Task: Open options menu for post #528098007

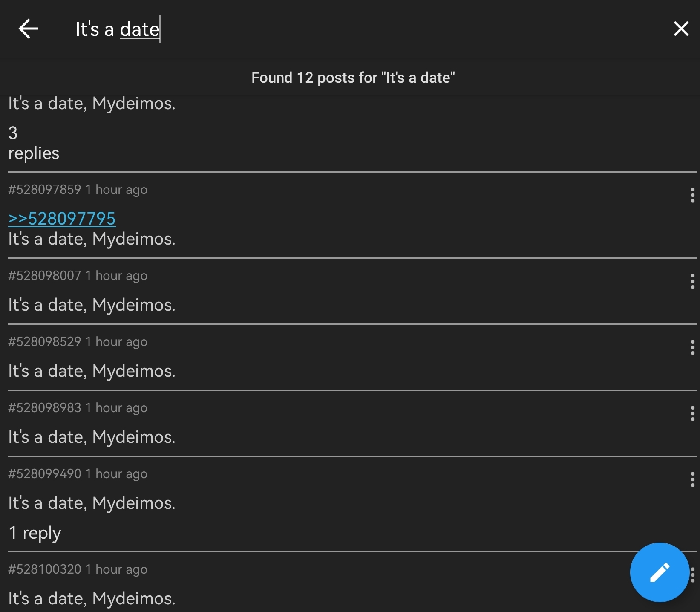Action: (692, 281)
